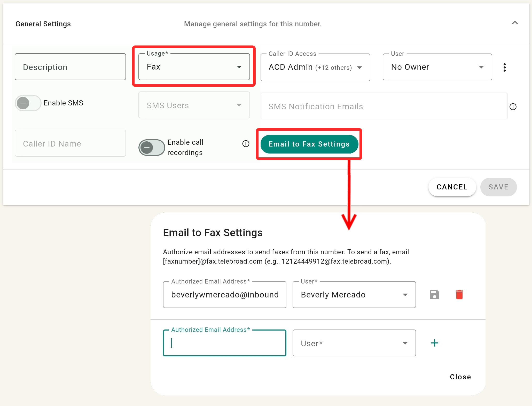Click info icon beside SMS Notification Emails
Image resolution: width=532 pixels, height=406 pixels.
coord(513,107)
